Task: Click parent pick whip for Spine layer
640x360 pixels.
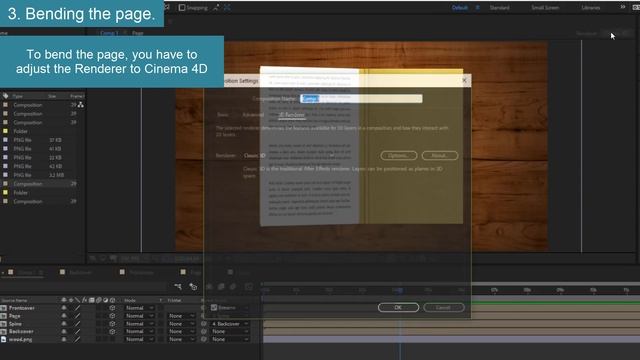Action: [x=204, y=324]
